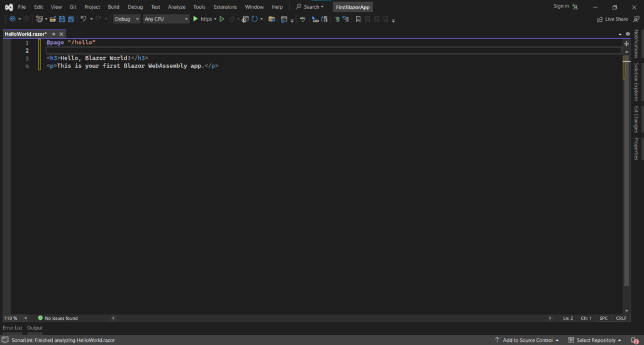Click the bookmark icon in the toolbar
Viewport: 644px width, 345px height.
tap(358, 19)
